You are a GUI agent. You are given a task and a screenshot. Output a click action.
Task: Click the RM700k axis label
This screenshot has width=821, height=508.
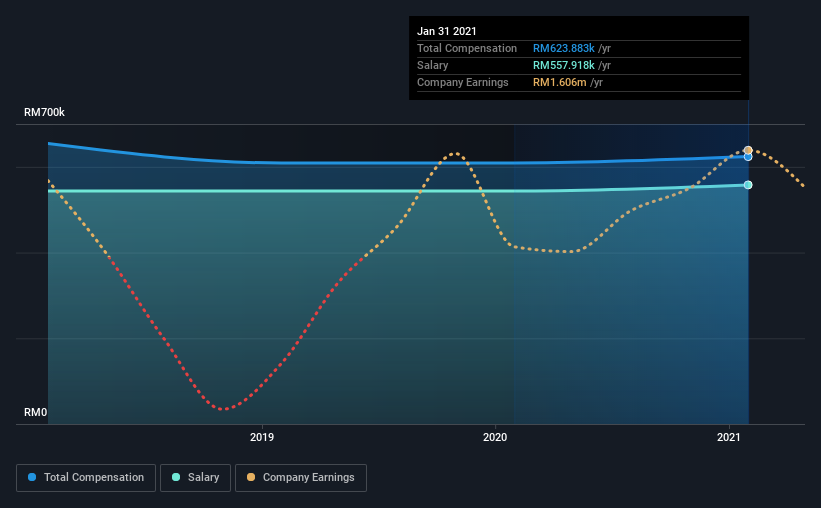pos(45,112)
